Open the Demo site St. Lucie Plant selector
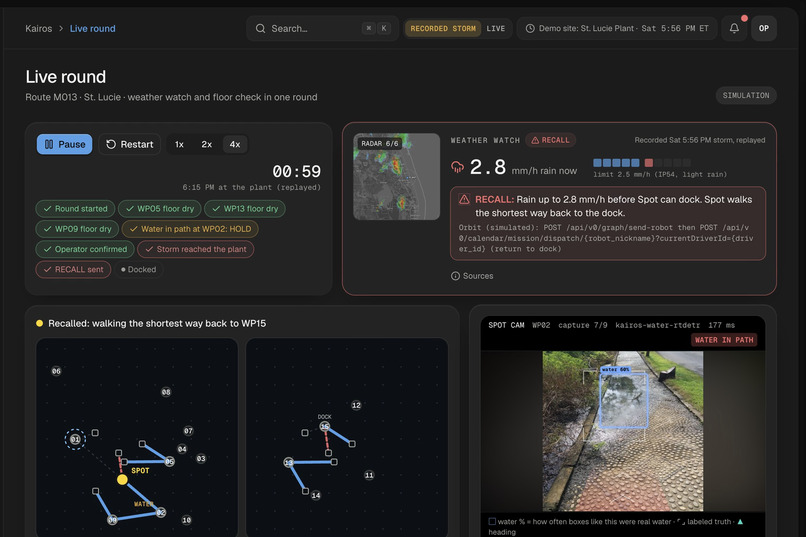The image size is (806, 537). tap(617, 28)
